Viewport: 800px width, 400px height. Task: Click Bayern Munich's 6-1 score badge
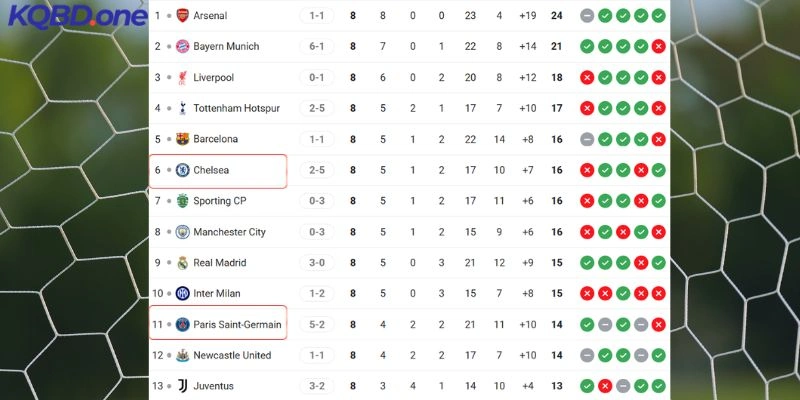point(316,47)
